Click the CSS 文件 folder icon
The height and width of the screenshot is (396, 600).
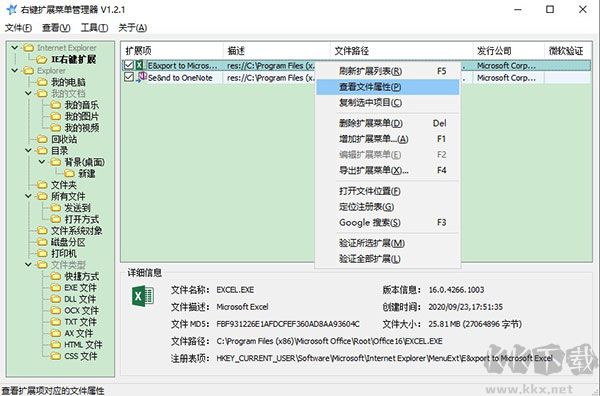(x=55, y=356)
